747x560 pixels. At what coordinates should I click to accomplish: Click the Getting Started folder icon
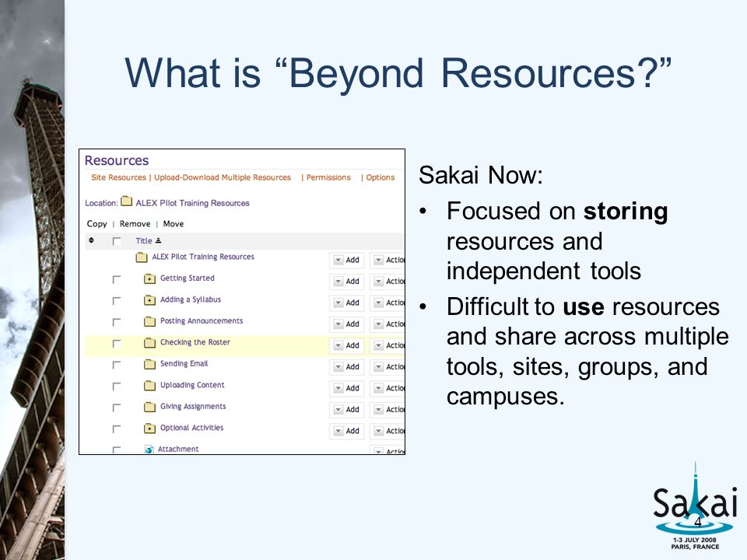tap(149, 278)
